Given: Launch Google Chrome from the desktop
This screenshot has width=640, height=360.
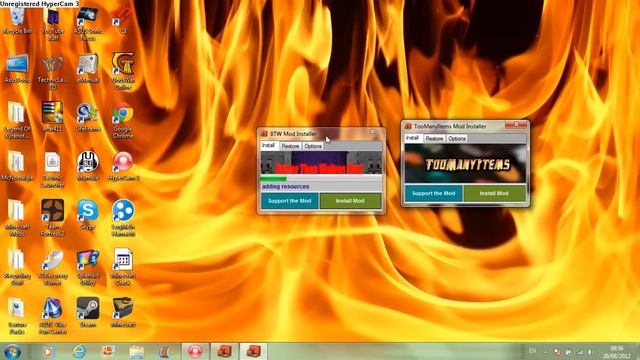Looking at the screenshot, I should 123,120.
